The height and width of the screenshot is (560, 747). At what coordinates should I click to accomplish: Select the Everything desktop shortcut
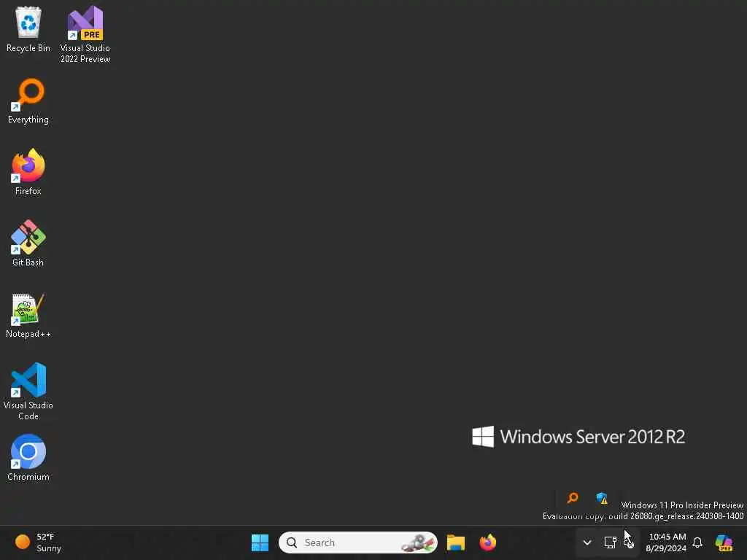28,101
